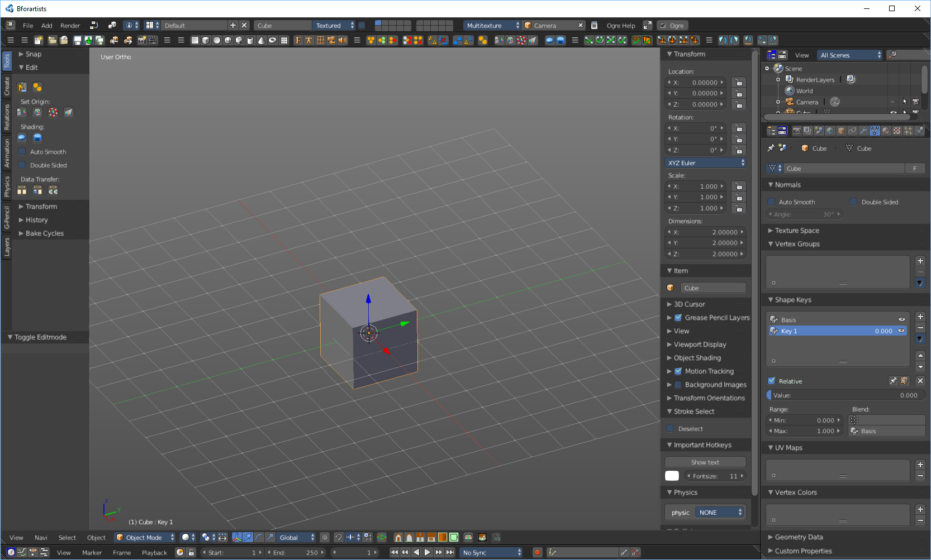Enable the Auto Smooth checkbox in Tools panel

click(x=22, y=152)
